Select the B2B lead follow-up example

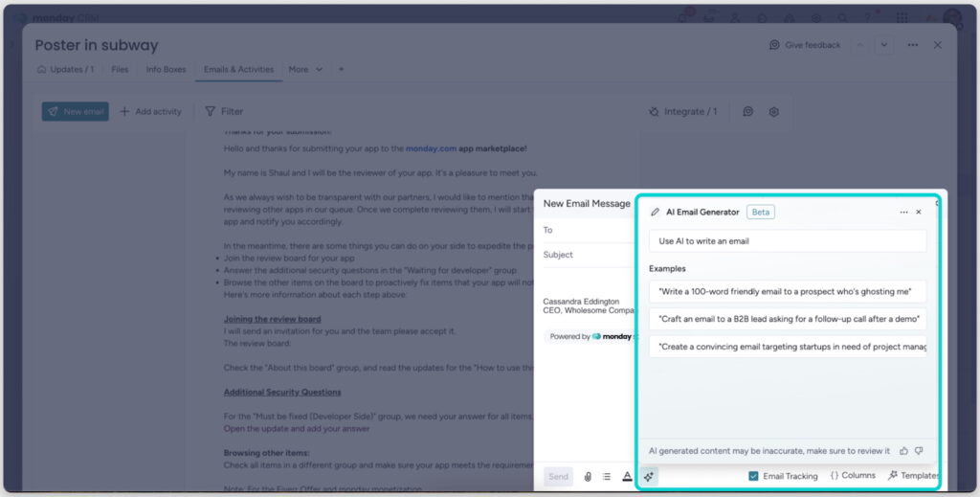coord(788,319)
